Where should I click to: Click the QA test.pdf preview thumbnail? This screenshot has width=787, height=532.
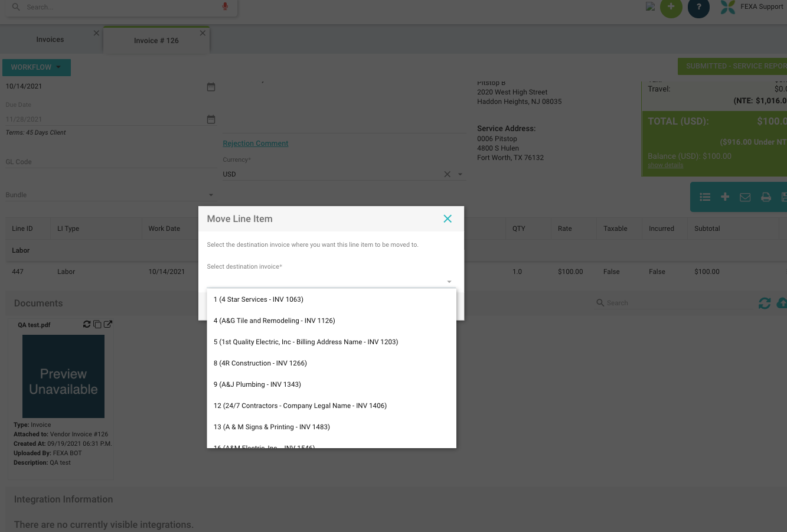[63, 376]
